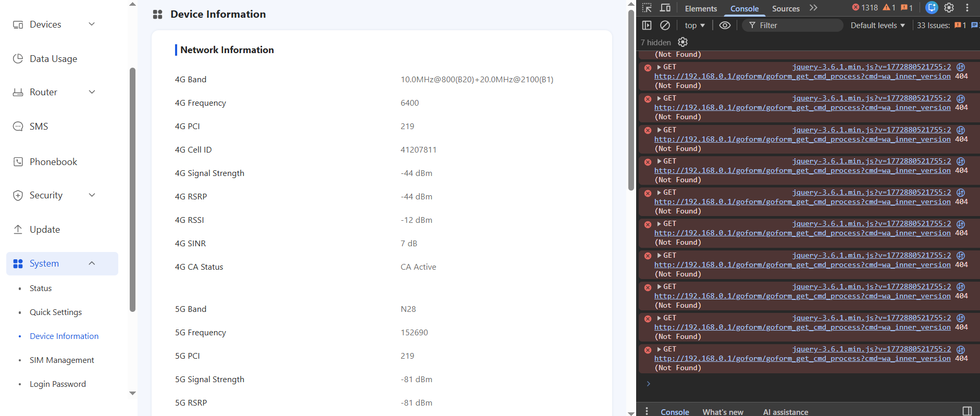Clear console with the ban icon
The height and width of the screenshot is (416, 980).
[665, 25]
